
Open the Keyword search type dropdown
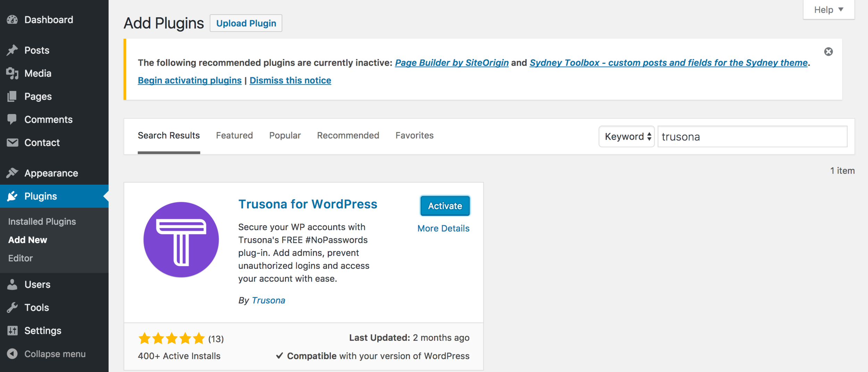[x=626, y=137]
